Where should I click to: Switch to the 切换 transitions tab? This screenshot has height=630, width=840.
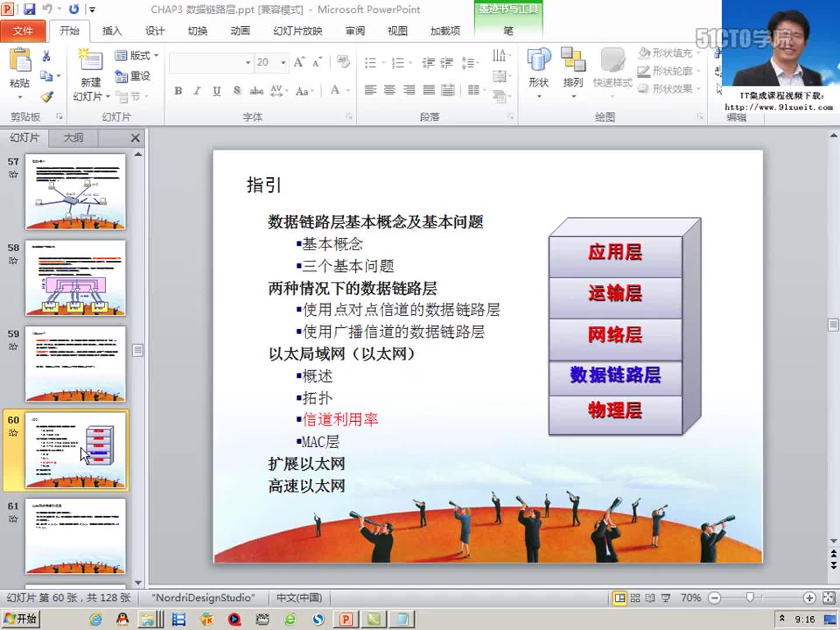click(198, 30)
